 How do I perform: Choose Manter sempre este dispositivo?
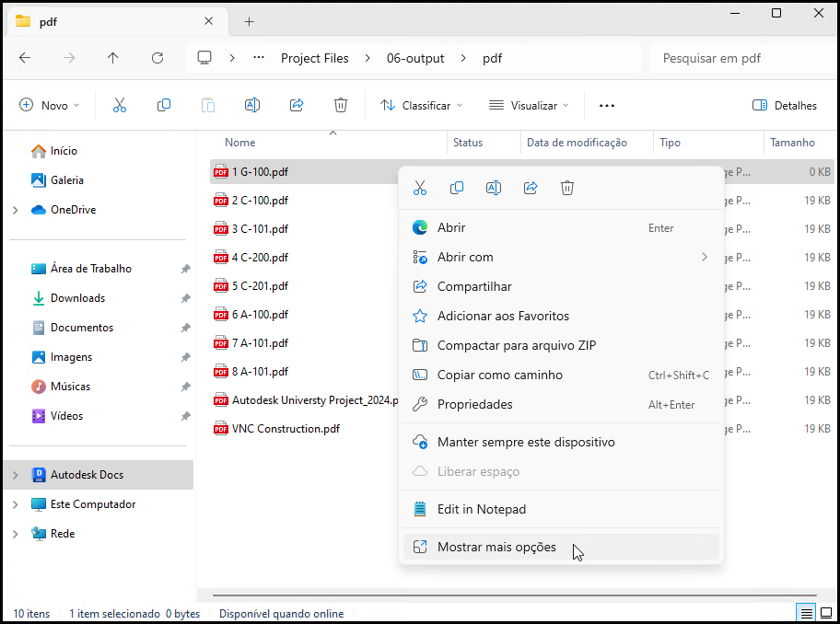pyautogui.click(x=561, y=442)
